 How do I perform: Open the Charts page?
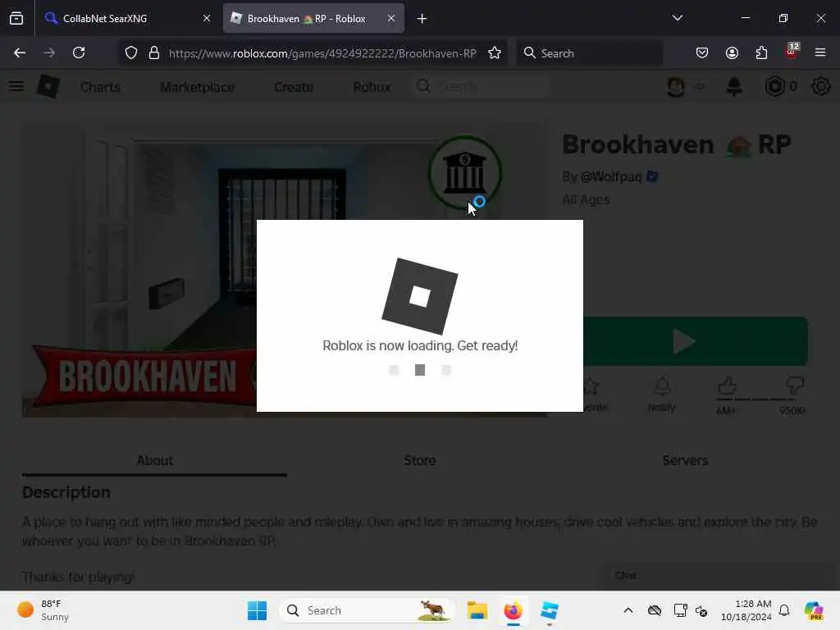(100, 87)
